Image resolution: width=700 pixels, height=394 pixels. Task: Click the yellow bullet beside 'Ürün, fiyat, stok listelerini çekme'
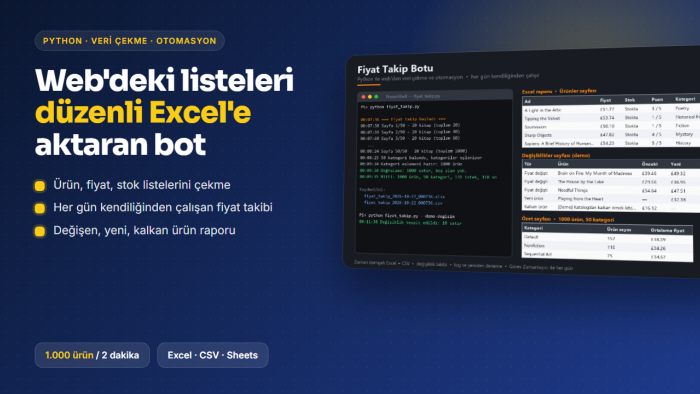click(x=40, y=186)
